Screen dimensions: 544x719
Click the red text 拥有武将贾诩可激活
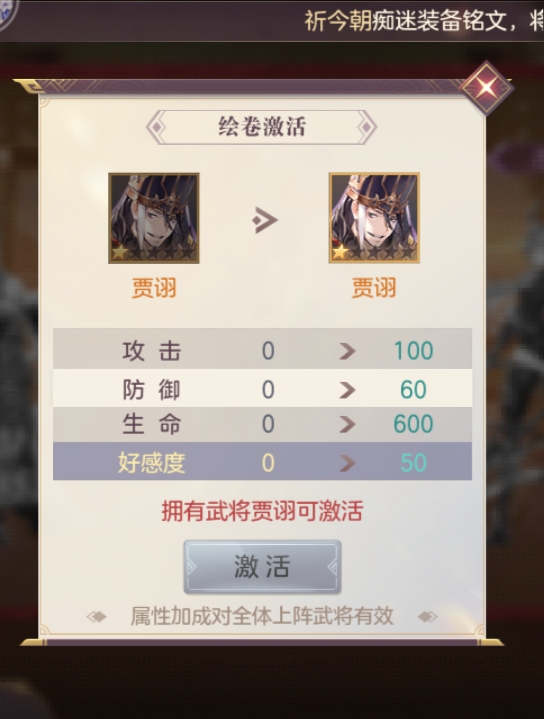click(x=262, y=511)
